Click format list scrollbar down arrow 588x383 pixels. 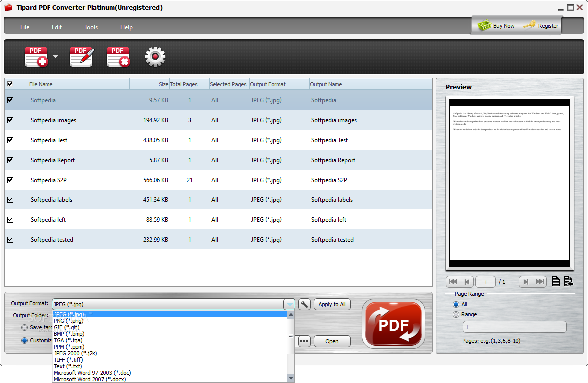click(291, 378)
